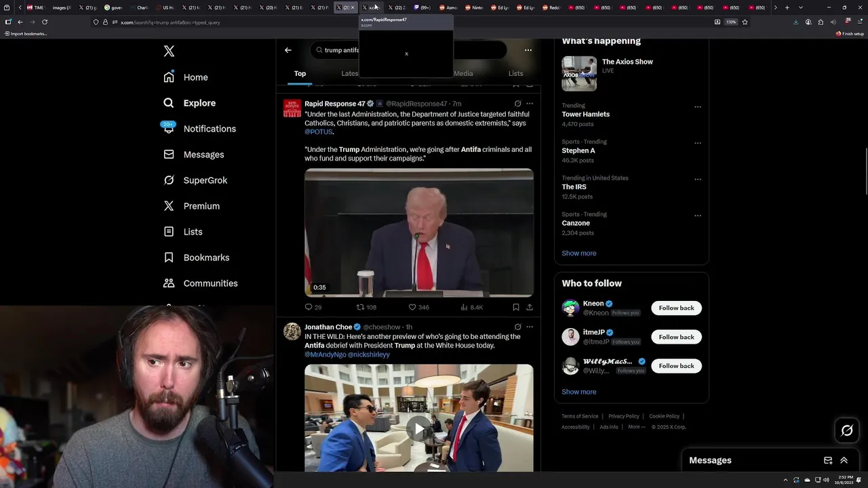Bookmark page with star icon
The height and width of the screenshot is (488, 868).
coord(745,22)
